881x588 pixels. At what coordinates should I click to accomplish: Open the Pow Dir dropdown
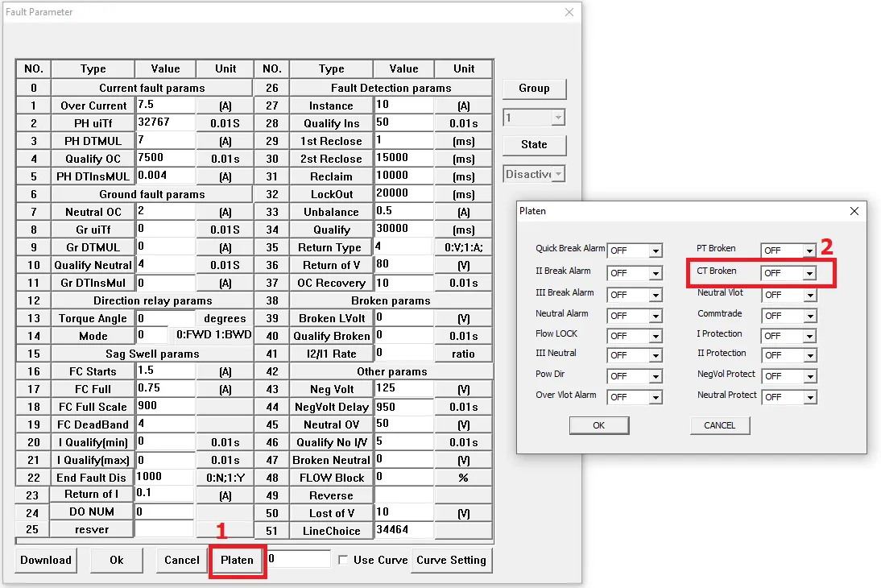coord(635,376)
